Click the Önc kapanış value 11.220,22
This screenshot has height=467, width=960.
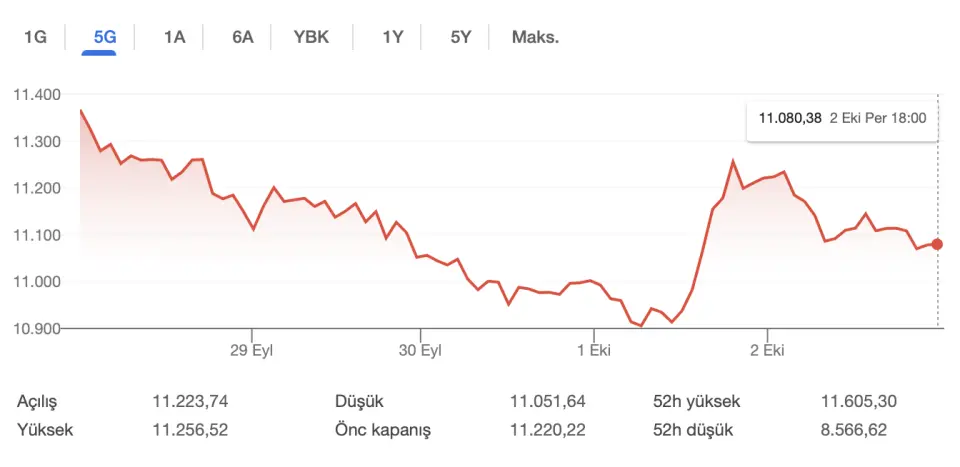[x=547, y=431]
